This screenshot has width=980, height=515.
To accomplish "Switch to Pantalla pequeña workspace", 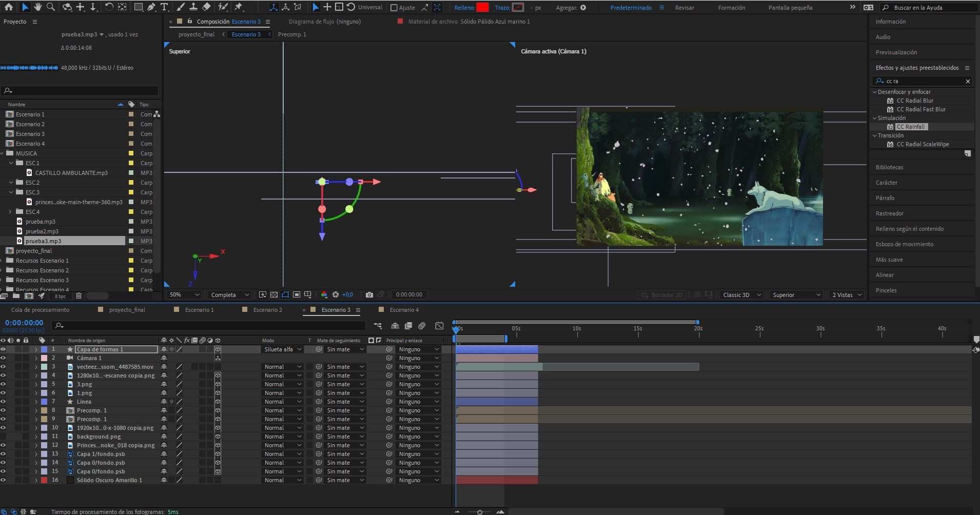I will coord(790,8).
